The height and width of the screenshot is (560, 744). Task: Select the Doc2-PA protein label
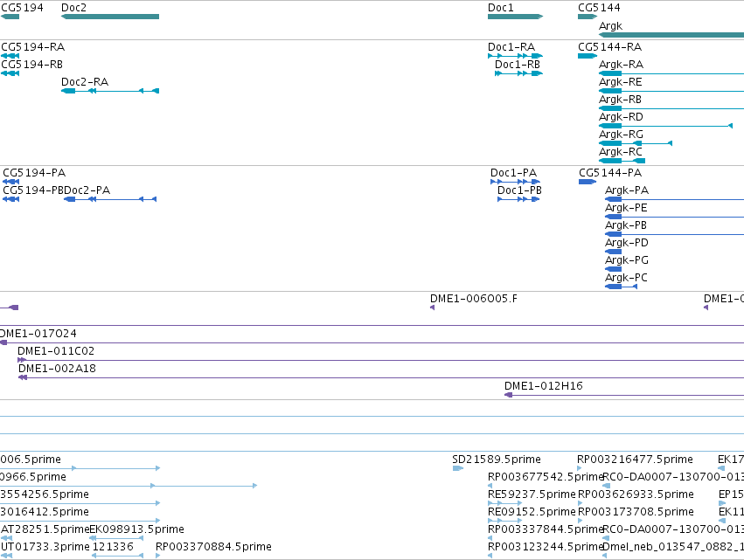coord(87,190)
